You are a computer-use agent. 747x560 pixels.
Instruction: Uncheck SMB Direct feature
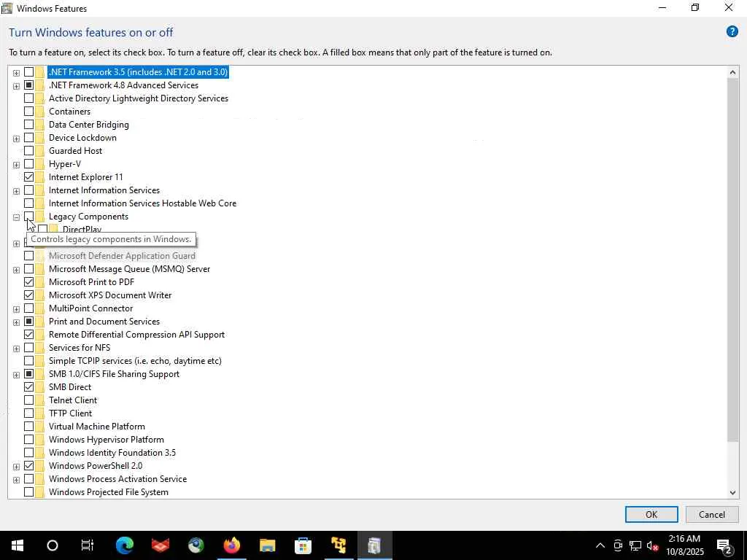[x=28, y=387]
